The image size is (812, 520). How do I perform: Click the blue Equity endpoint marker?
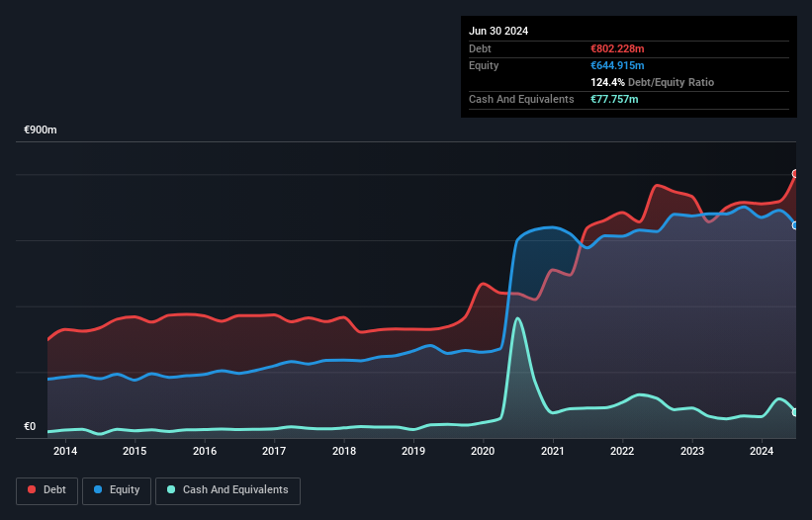[x=795, y=225]
